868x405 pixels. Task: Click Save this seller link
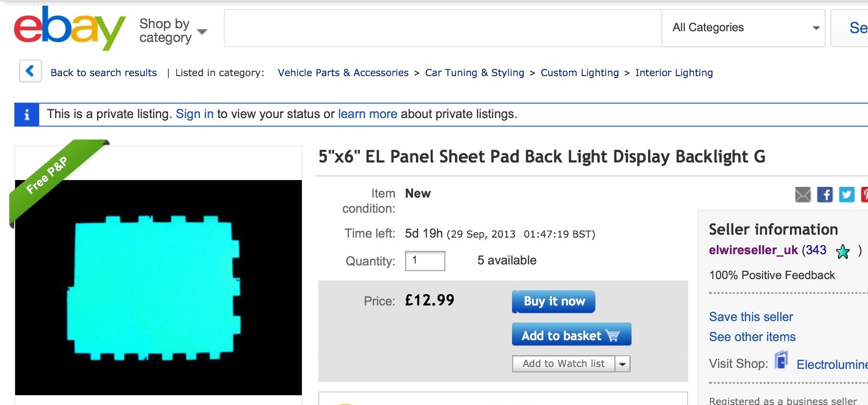pos(751,317)
